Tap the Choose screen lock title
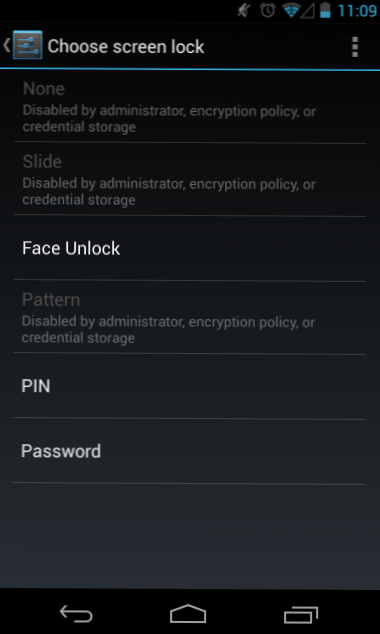Image resolution: width=380 pixels, height=634 pixels. click(x=126, y=46)
